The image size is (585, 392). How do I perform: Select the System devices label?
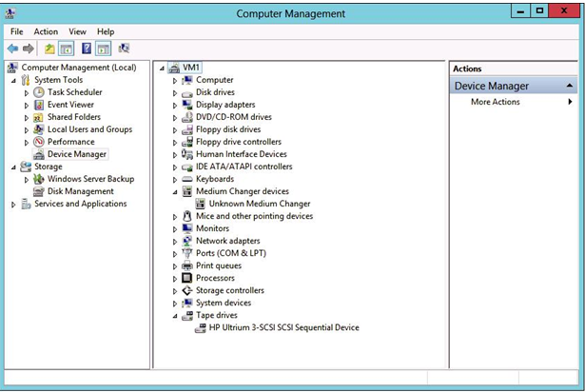click(x=224, y=303)
